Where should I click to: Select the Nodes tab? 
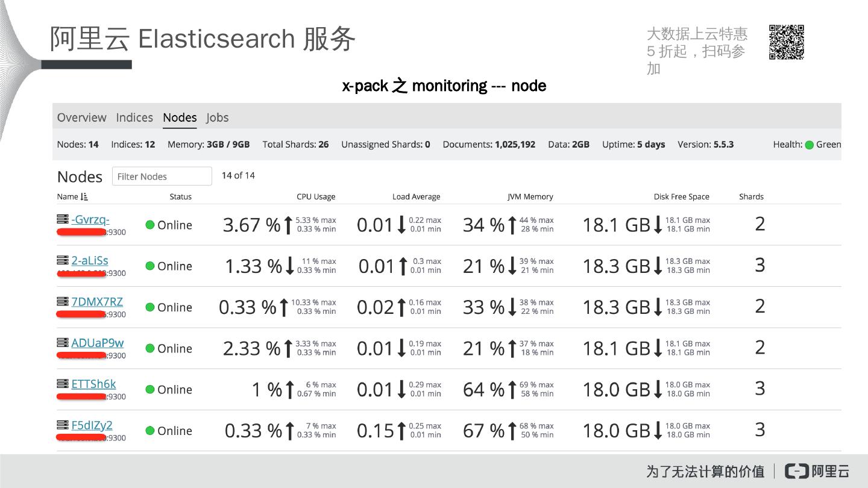pos(180,117)
